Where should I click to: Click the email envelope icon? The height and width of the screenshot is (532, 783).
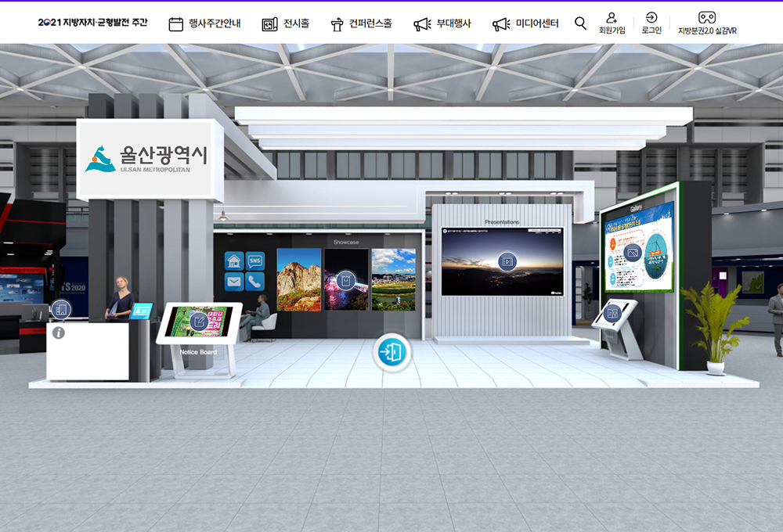[x=233, y=282]
